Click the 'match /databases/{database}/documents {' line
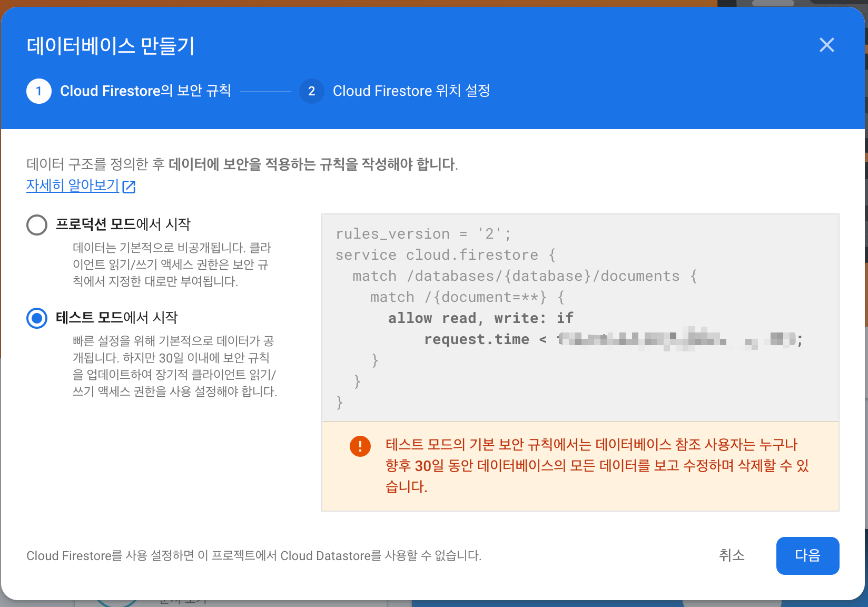The image size is (868, 607). click(525, 276)
